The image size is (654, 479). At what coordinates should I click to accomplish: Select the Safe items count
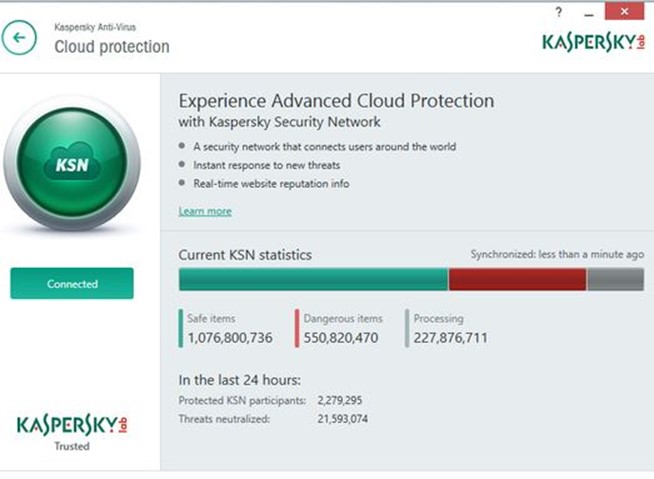point(230,338)
